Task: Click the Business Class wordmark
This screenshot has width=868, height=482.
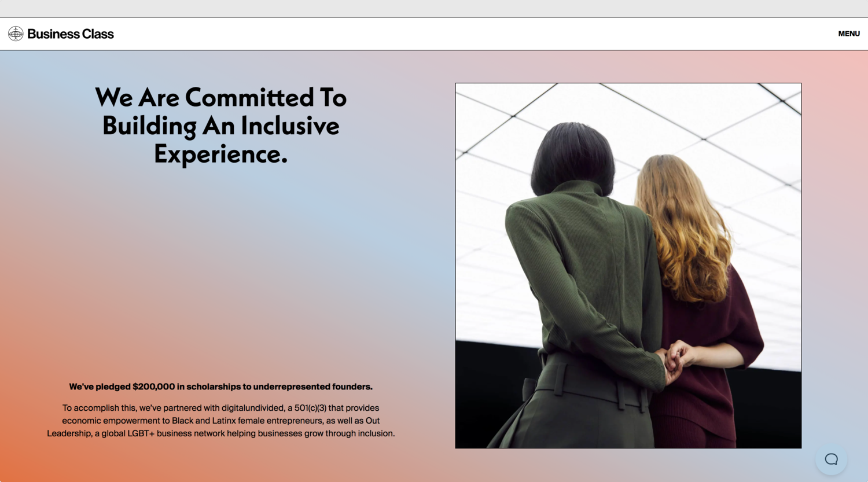Action: click(x=71, y=34)
